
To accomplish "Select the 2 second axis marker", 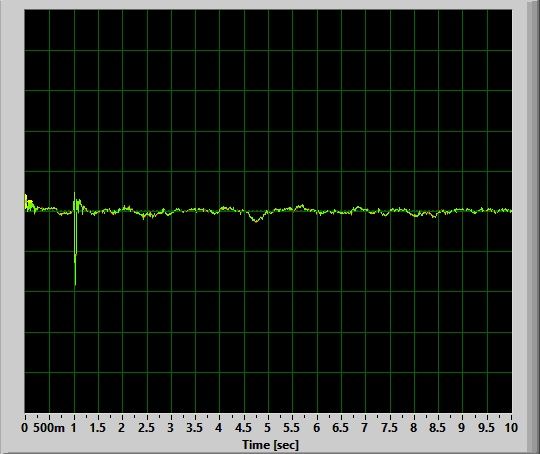I will [121, 428].
